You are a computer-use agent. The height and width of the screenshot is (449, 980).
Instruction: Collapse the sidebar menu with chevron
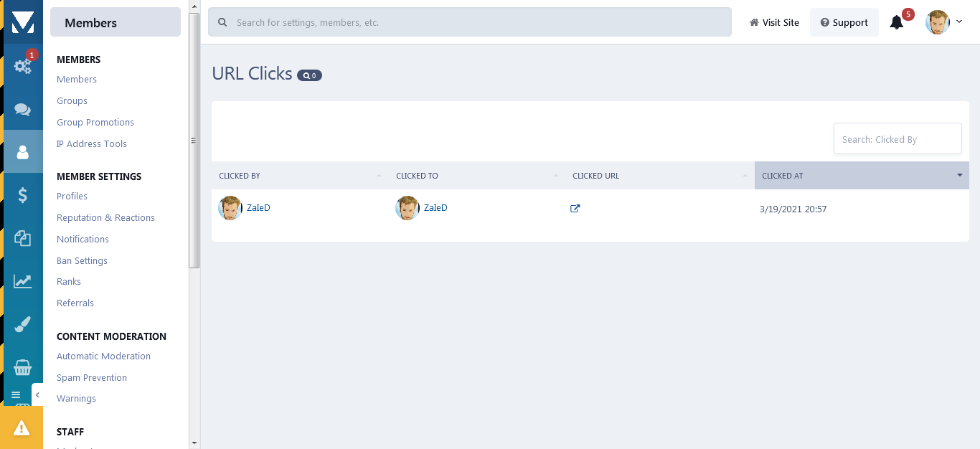pyautogui.click(x=37, y=395)
